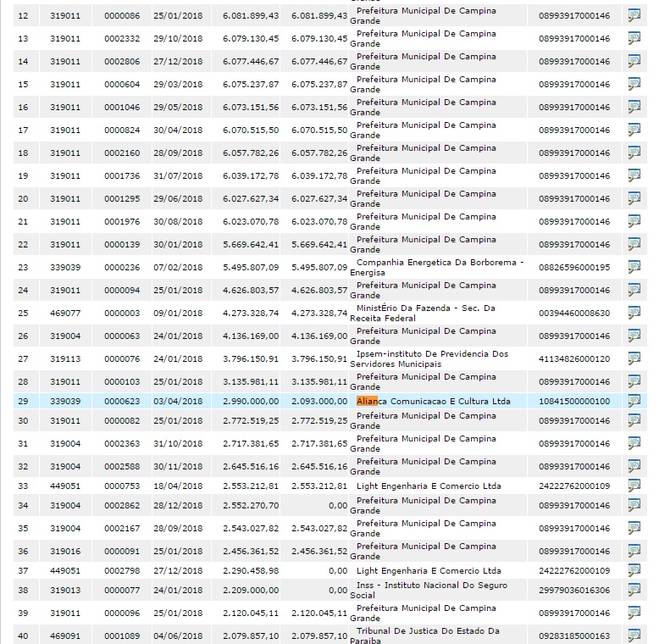Open details icon for Alianca Comunicacao row

pos(634,401)
